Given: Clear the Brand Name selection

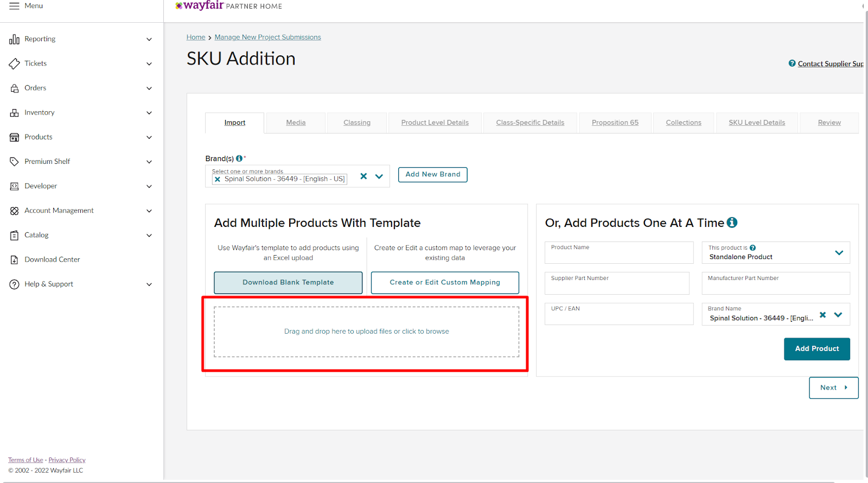Looking at the screenshot, I should (822, 315).
